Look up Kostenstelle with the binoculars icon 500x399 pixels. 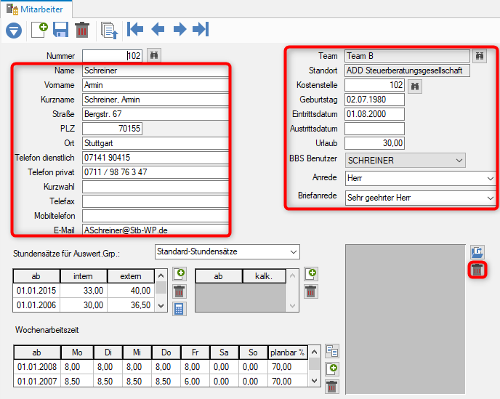coord(415,86)
